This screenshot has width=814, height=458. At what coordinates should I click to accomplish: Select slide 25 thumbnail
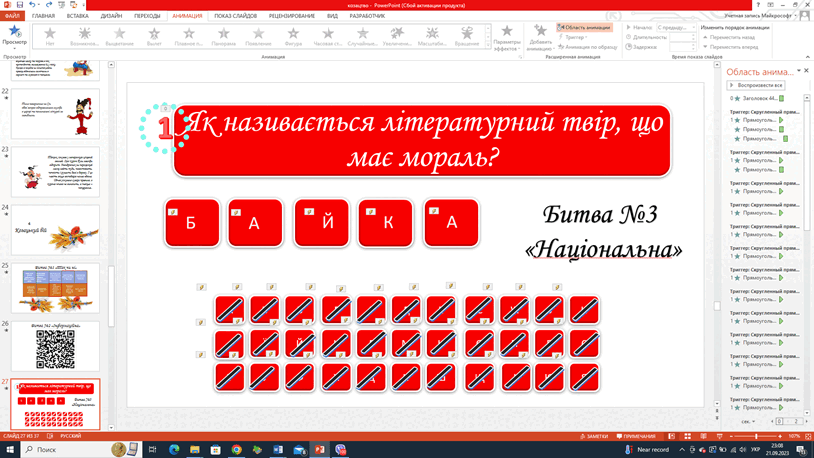click(55, 288)
